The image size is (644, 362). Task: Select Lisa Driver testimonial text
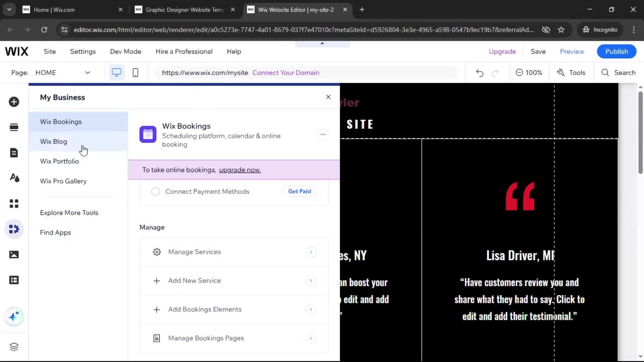point(520,300)
